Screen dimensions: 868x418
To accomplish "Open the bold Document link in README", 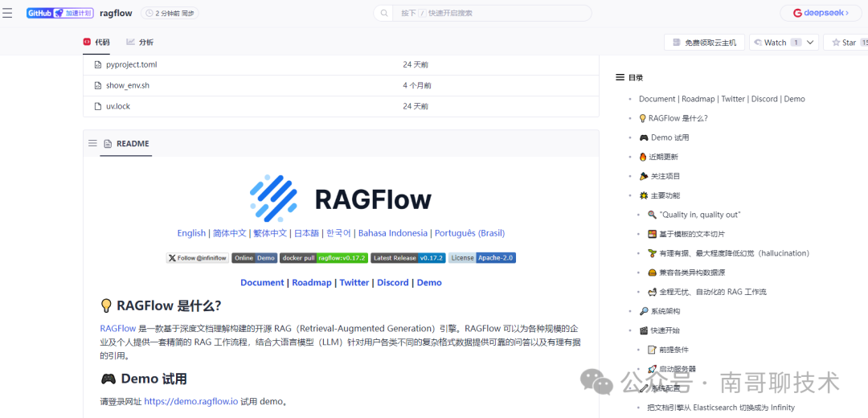I will pos(262,282).
